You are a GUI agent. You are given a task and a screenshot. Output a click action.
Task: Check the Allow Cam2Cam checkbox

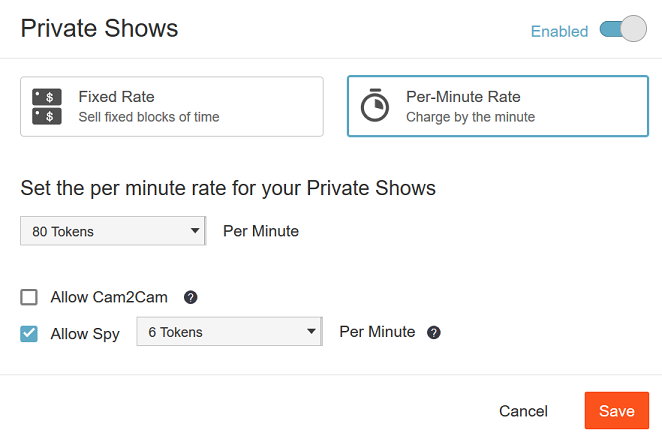coord(29,297)
